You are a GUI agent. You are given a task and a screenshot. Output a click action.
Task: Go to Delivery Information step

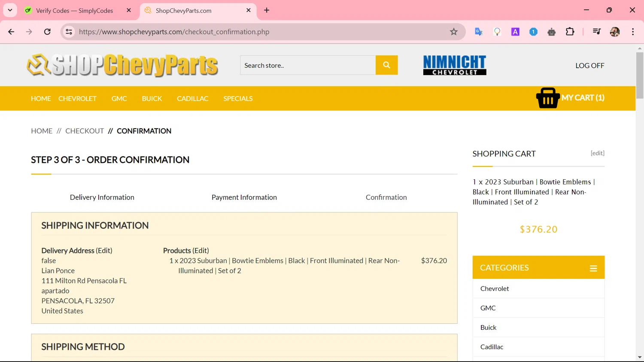pos(102,197)
